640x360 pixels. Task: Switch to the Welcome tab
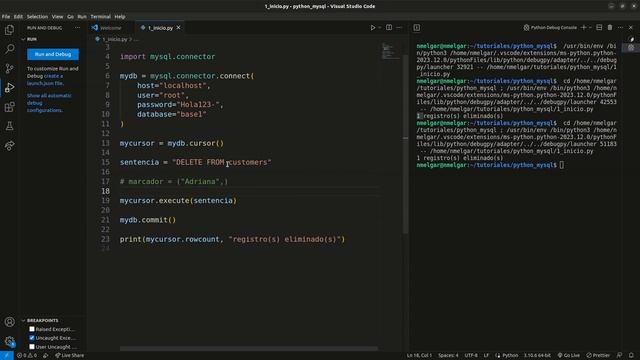111,28
